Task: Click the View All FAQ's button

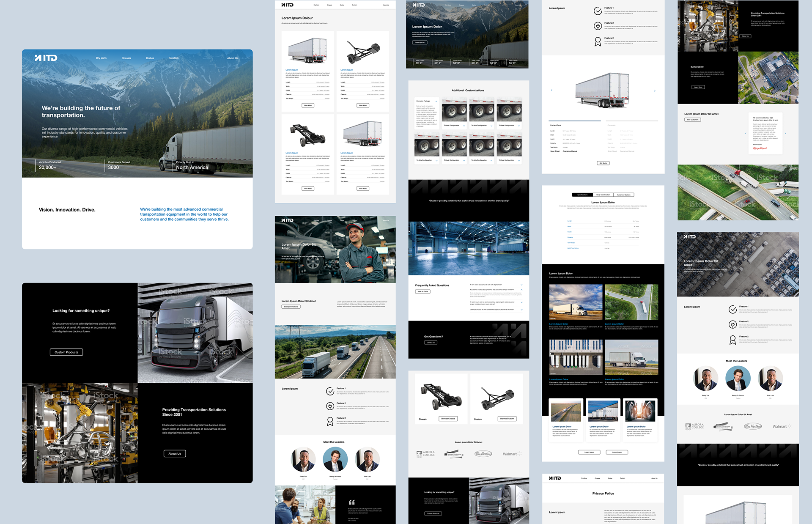Action: pos(423,291)
